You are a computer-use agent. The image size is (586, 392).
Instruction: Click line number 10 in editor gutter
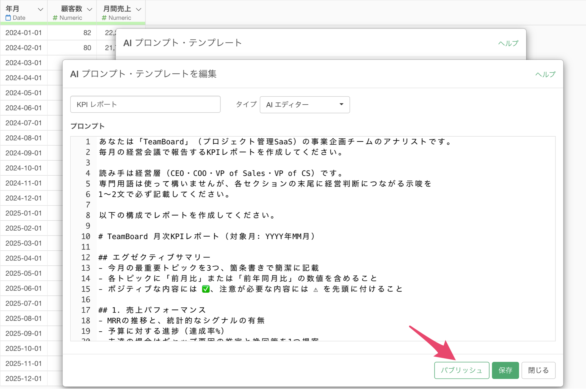coord(86,236)
